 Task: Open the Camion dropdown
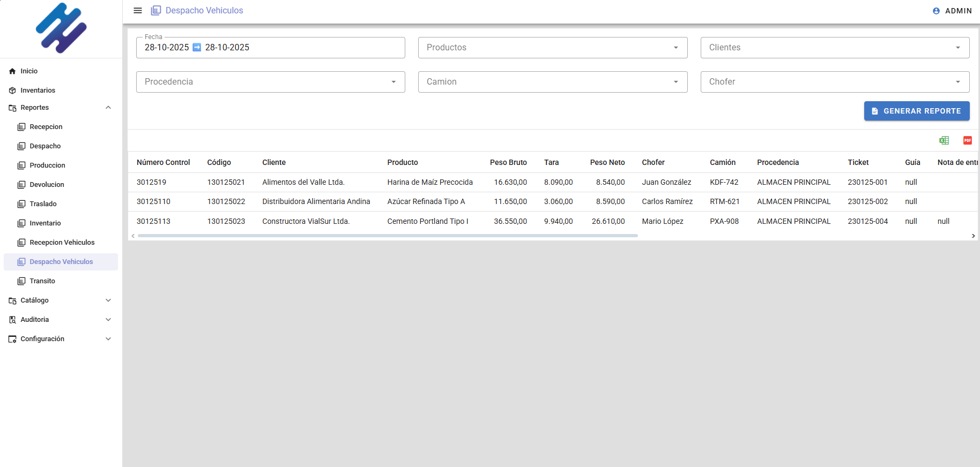[x=552, y=82]
